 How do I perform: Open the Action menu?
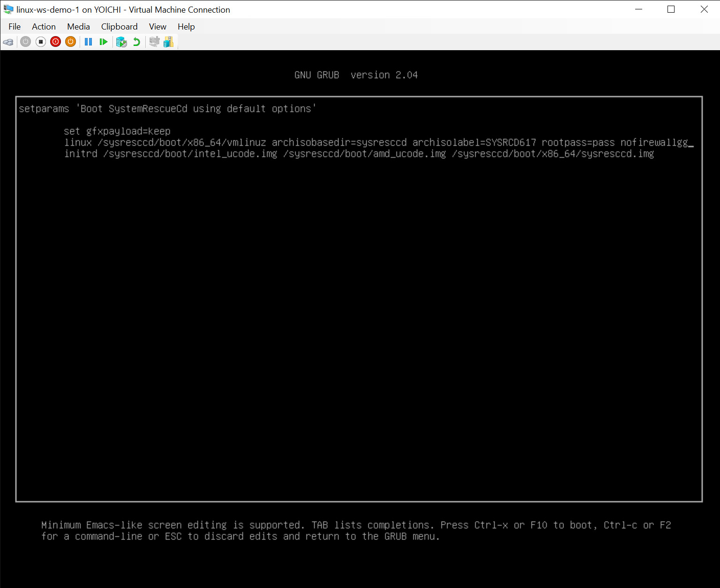click(x=44, y=27)
